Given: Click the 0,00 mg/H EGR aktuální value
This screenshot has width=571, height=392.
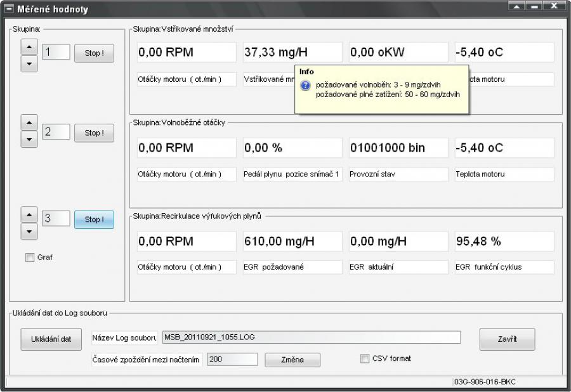Looking at the screenshot, I should [x=398, y=241].
